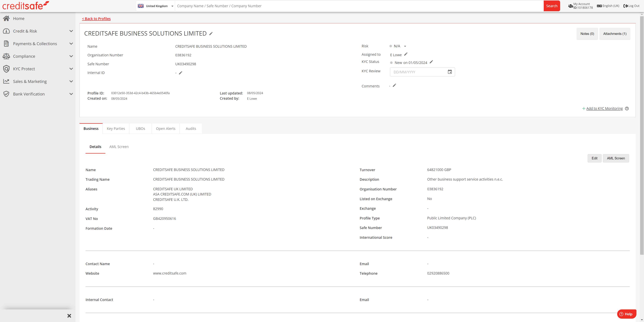
Task: Expand the KYC Protect chevron
Action: 71,69
